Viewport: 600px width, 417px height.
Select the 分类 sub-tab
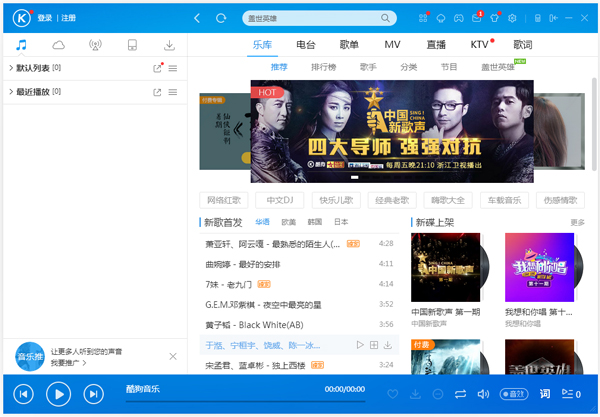408,67
